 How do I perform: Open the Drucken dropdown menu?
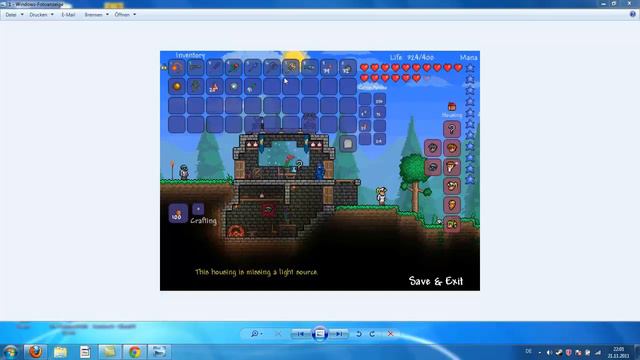pos(41,15)
